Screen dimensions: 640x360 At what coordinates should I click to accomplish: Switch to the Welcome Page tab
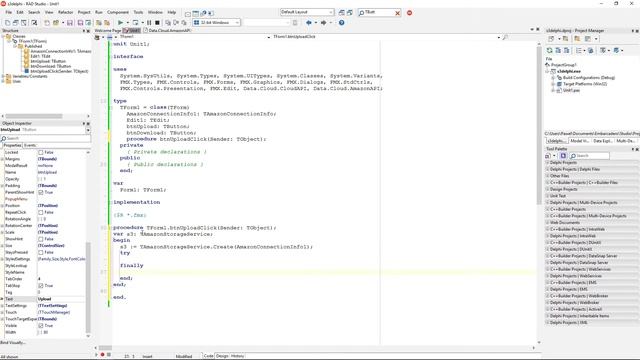(108, 31)
